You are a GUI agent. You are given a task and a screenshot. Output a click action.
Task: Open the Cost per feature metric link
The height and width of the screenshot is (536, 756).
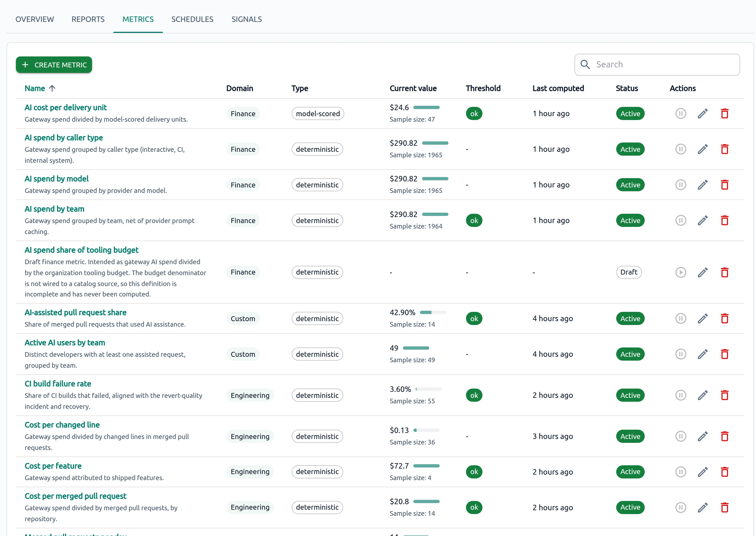53,466
